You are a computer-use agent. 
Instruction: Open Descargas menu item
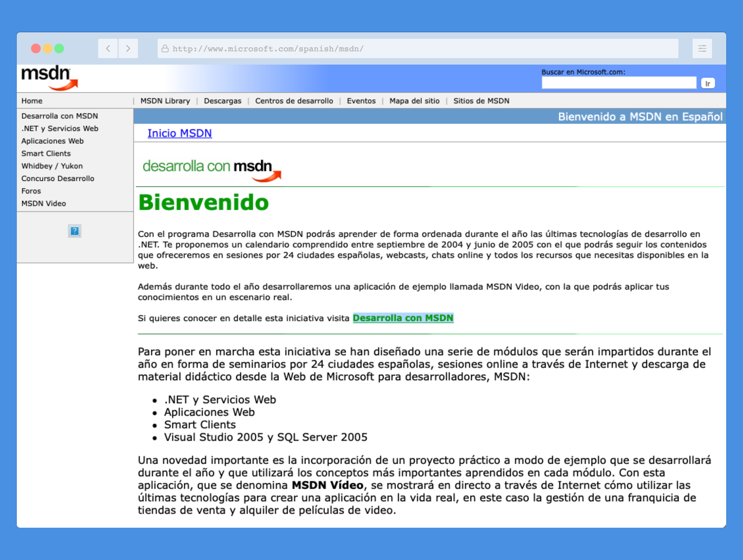click(223, 101)
